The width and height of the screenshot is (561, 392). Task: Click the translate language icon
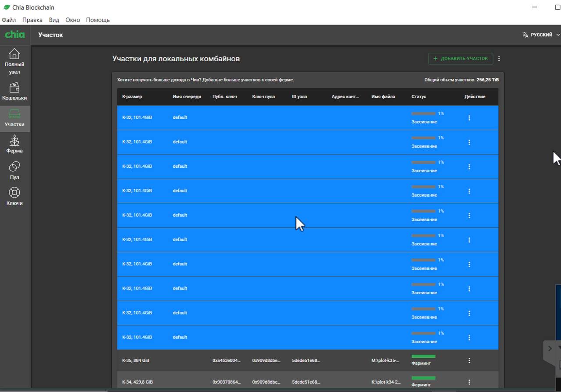pos(525,35)
